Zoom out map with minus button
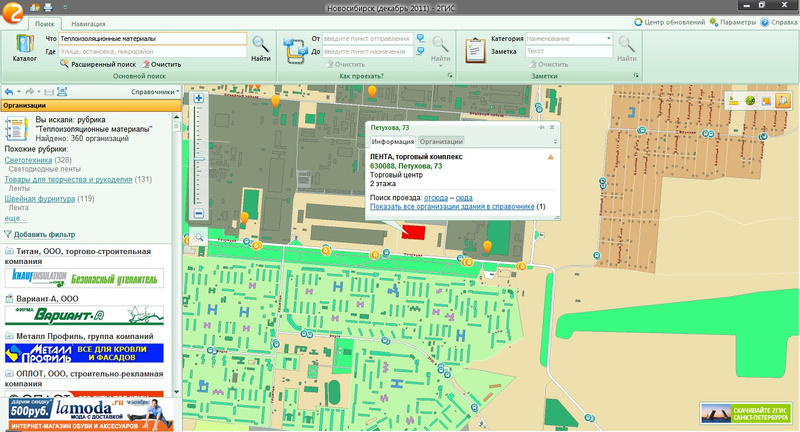This screenshot has height=432, width=800. pyautogui.click(x=198, y=214)
